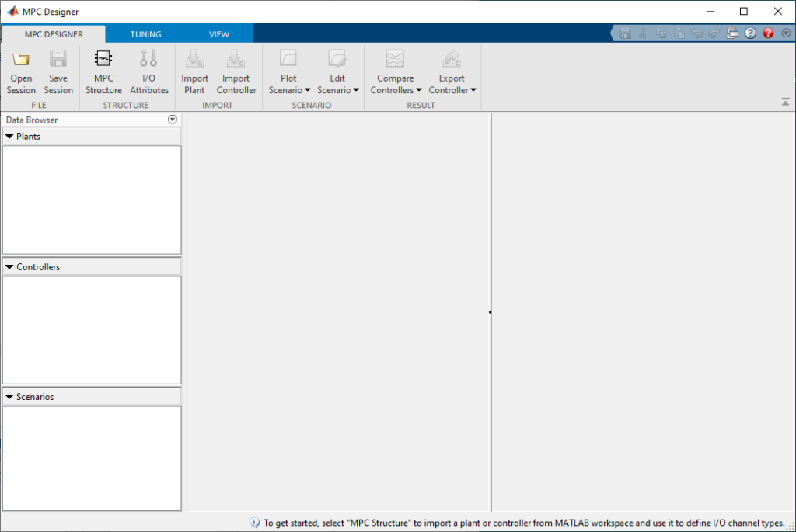Click the red question mark icon

768,33
